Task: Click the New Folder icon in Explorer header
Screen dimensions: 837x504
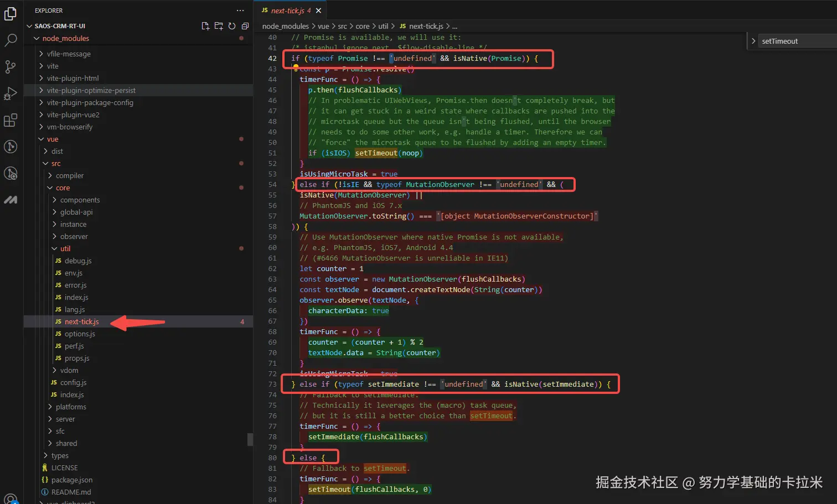Action: (219, 26)
